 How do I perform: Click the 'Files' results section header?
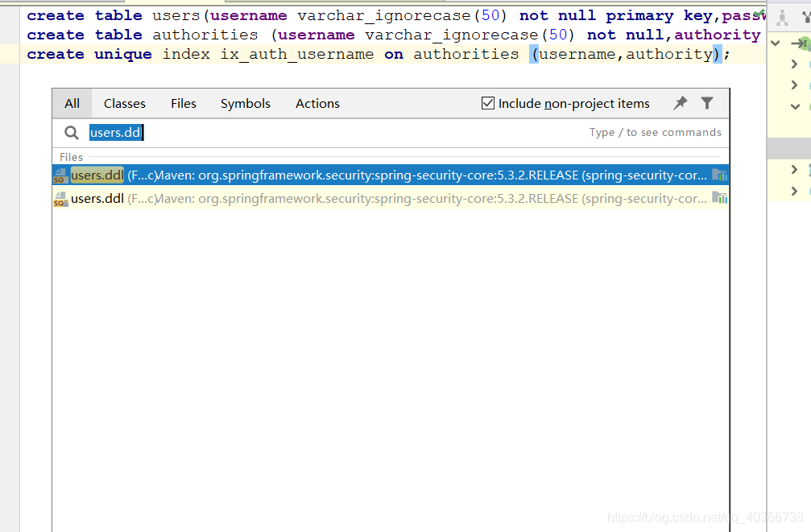click(x=72, y=157)
